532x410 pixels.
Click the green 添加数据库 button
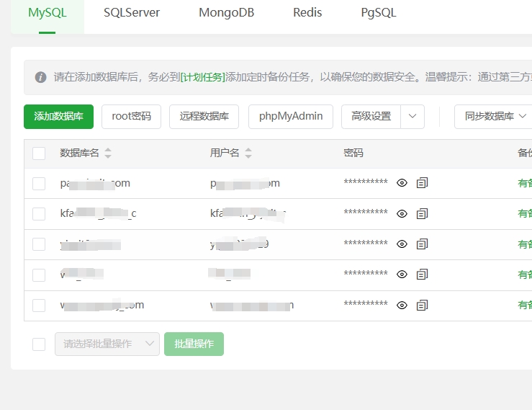59,117
